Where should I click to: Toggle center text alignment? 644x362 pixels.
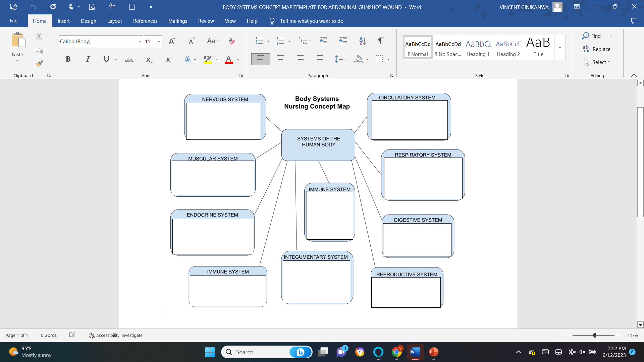280,59
